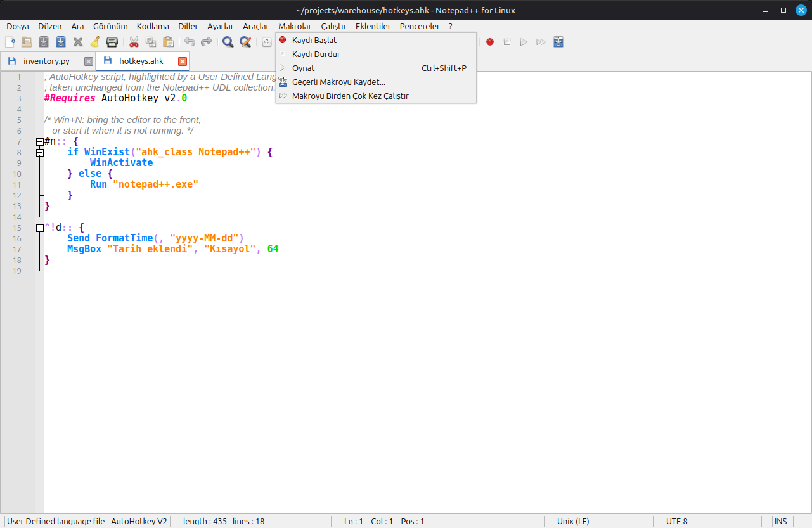Open the Kodlama menu
Image resolution: width=812 pixels, height=528 pixels.
tap(153, 26)
